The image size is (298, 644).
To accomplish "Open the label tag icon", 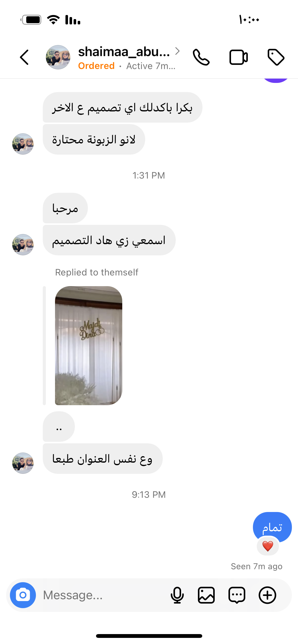I will [276, 57].
